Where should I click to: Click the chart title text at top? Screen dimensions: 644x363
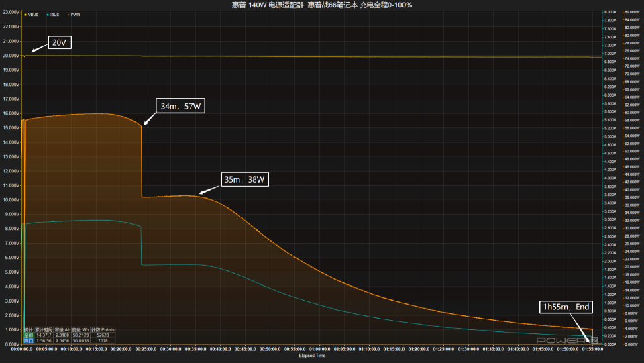tap(321, 5)
